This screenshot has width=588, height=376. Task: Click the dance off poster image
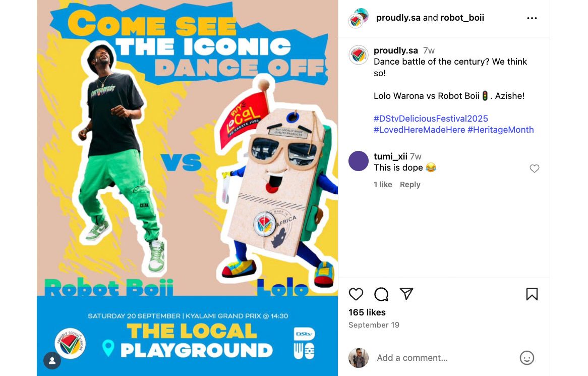pyautogui.click(x=187, y=188)
